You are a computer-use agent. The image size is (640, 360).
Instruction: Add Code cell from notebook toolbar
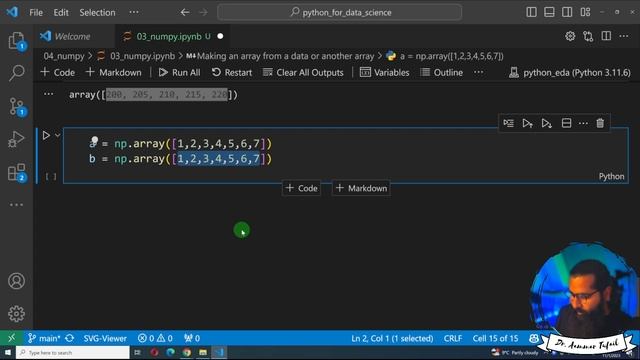[58, 72]
